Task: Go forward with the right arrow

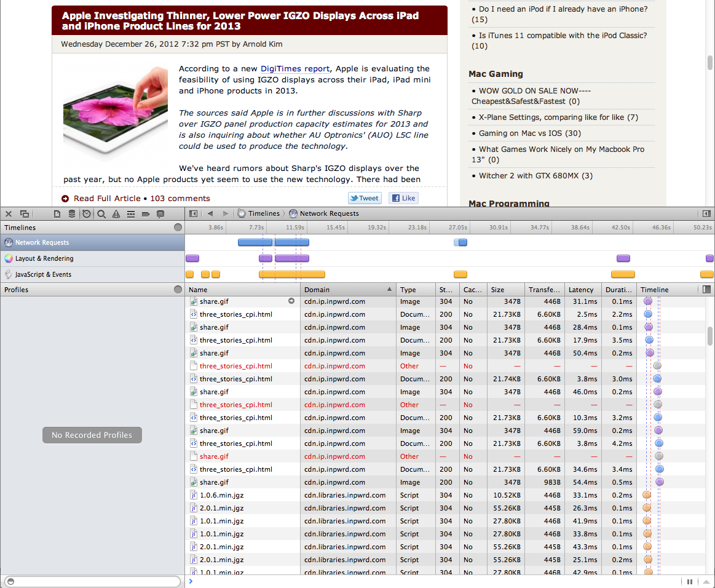Action: (x=225, y=213)
